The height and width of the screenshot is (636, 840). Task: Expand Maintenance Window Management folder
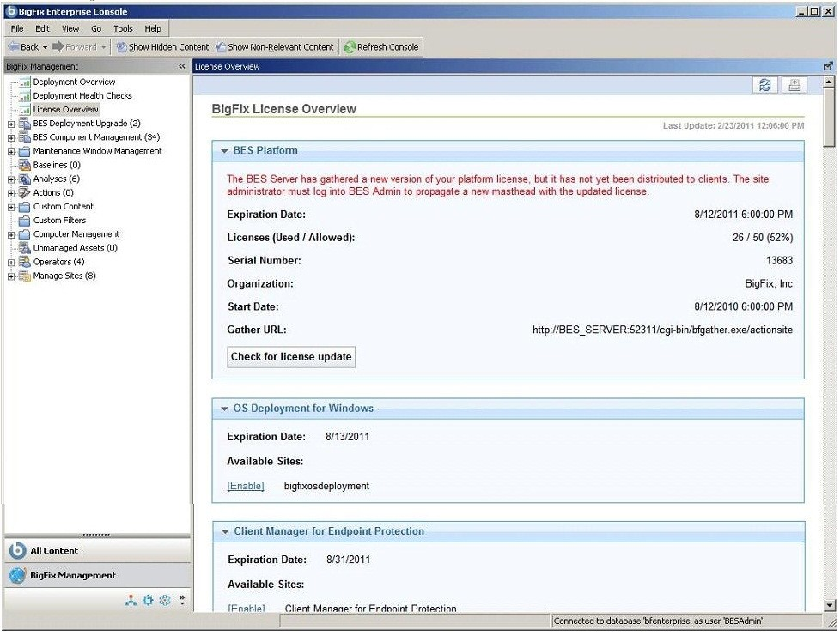[11, 152]
